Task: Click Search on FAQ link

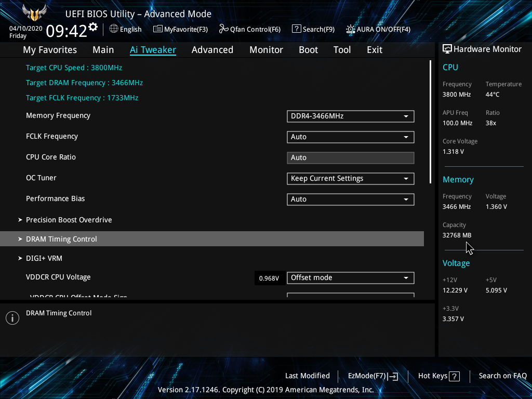Action: (x=503, y=376)
